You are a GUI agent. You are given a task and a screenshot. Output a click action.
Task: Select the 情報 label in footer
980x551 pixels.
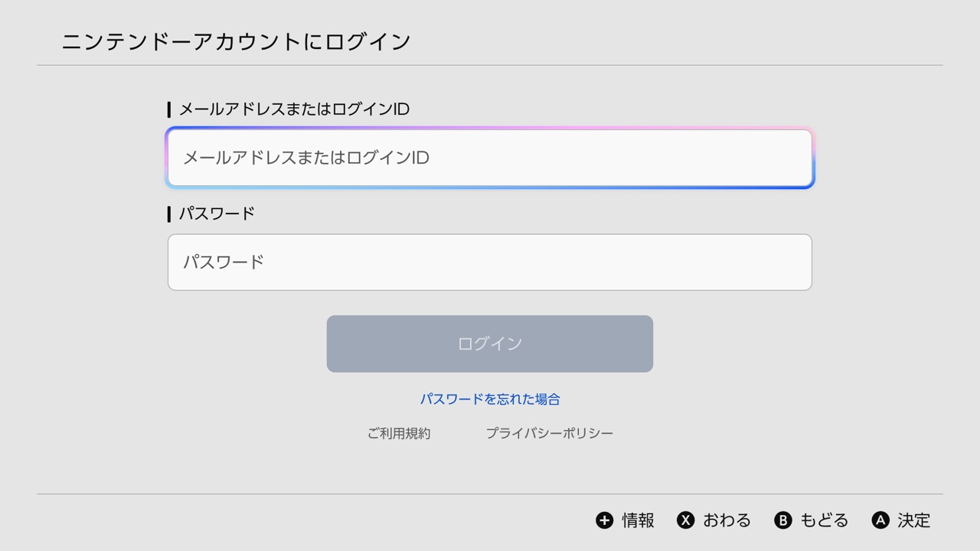pos(638,520)
